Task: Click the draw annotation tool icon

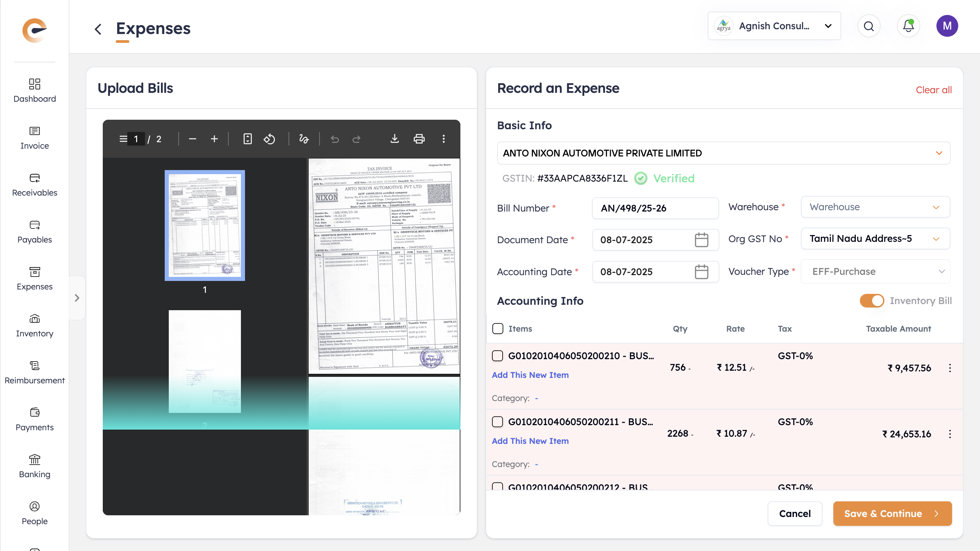Action: point(304,139)
